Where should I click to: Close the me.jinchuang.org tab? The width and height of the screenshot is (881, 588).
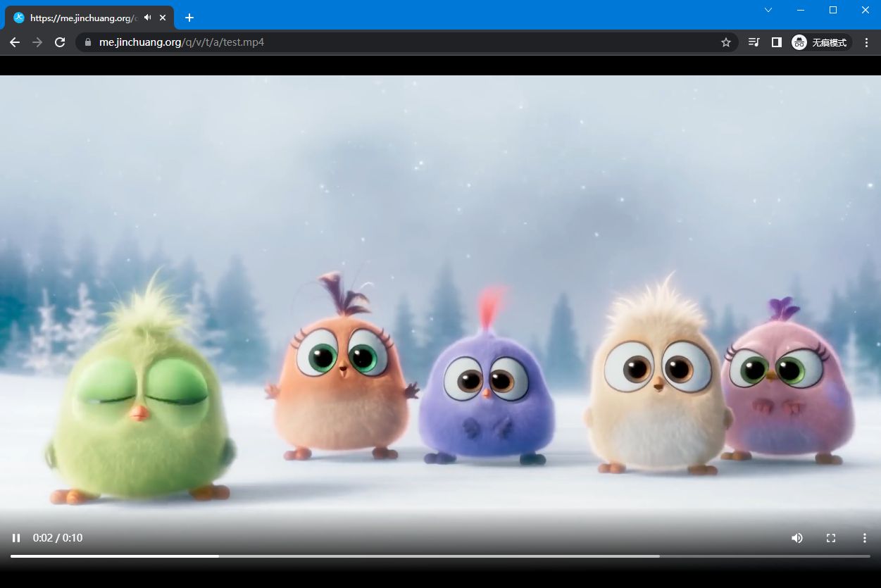point(163,18)
